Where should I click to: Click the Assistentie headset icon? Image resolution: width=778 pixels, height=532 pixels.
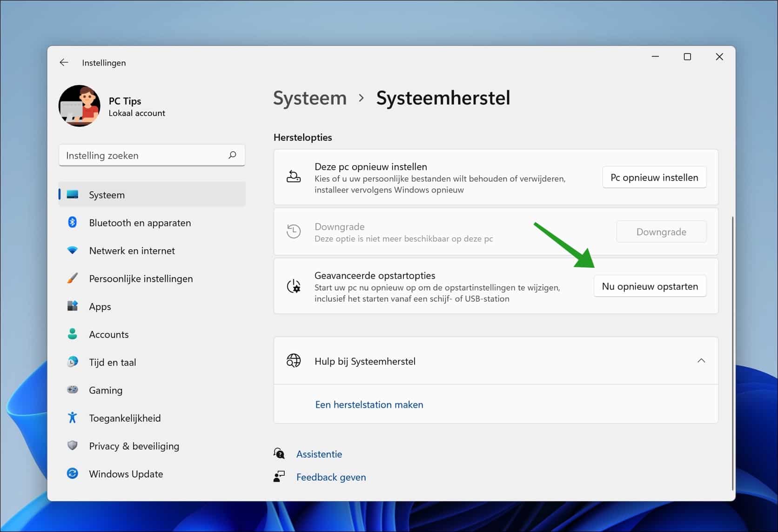point(279,453)
